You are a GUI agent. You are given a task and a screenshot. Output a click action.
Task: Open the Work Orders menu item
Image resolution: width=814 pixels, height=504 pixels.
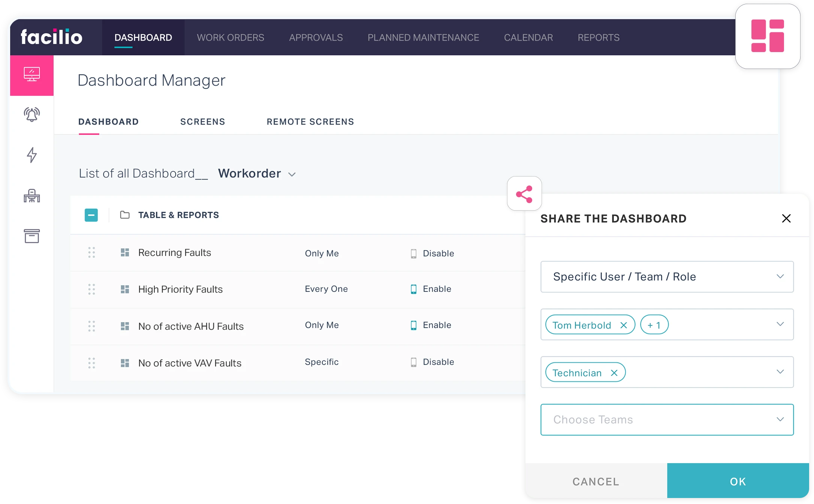[x=230, y=37]
